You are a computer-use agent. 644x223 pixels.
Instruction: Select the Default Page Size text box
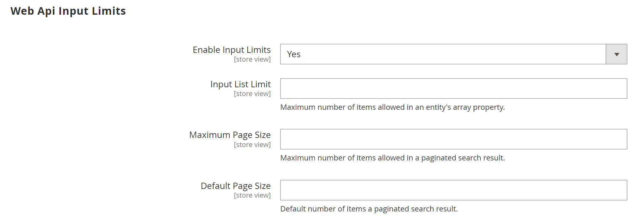point(453,190)
